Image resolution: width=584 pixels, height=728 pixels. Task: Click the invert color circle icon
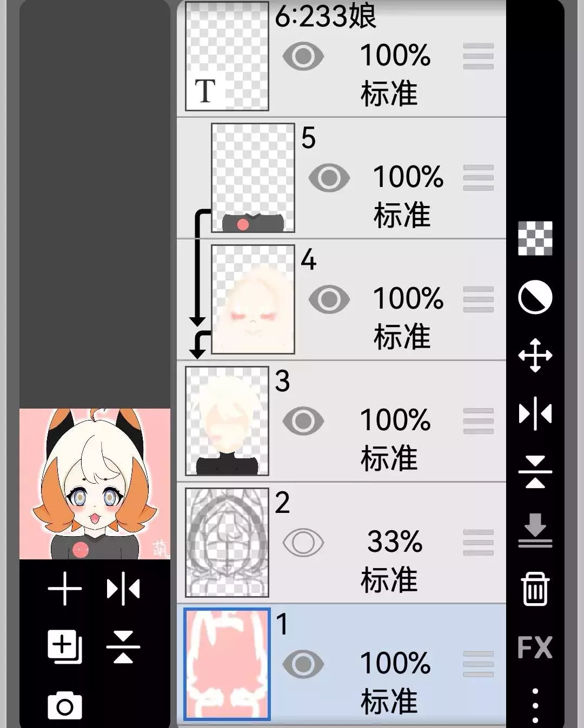(535, 297)
